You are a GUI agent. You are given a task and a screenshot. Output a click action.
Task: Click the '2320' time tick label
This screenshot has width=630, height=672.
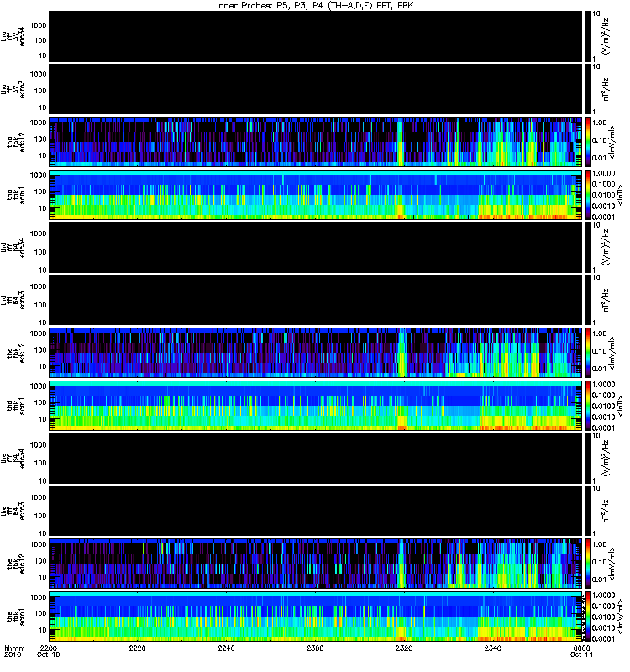404,648
